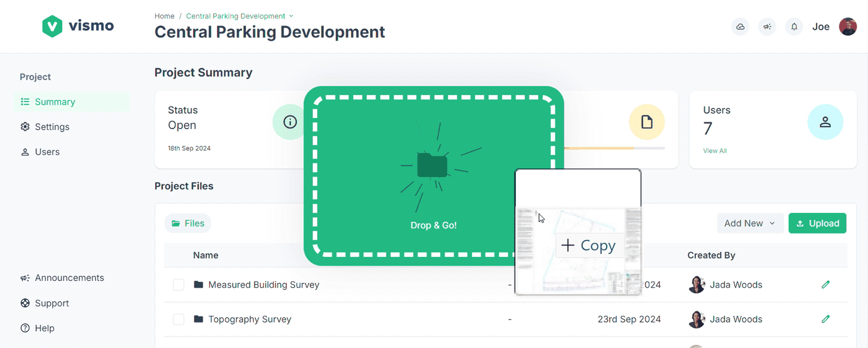Click the Users person icon on card
868x348 pixels.
click(x=825, y=122)
